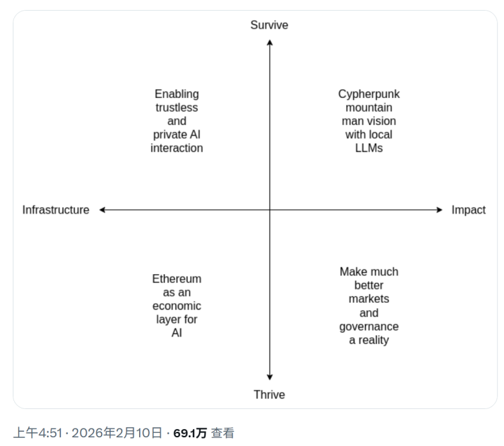Click the Survive axis label
Image resolution: width=504 pixels, height=446 pixels.
click(x=269, y=25)
